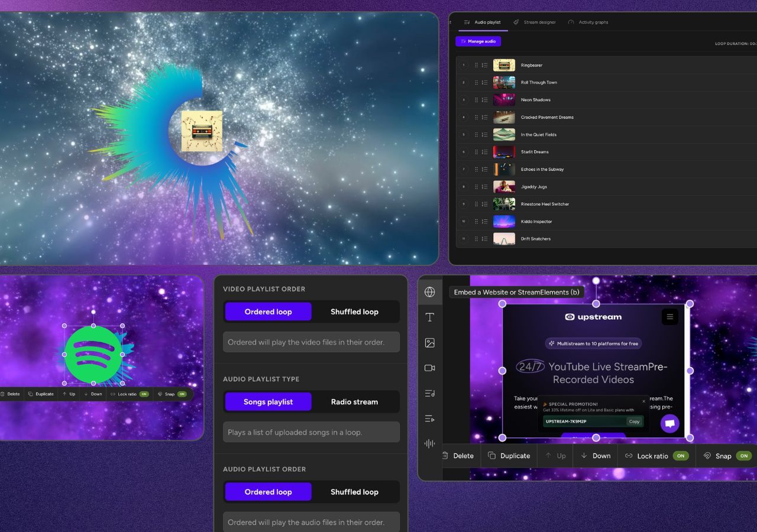Select the Echoes in the Subway track title
This screenshot has height=532, width=757.
tap(542, 170)
